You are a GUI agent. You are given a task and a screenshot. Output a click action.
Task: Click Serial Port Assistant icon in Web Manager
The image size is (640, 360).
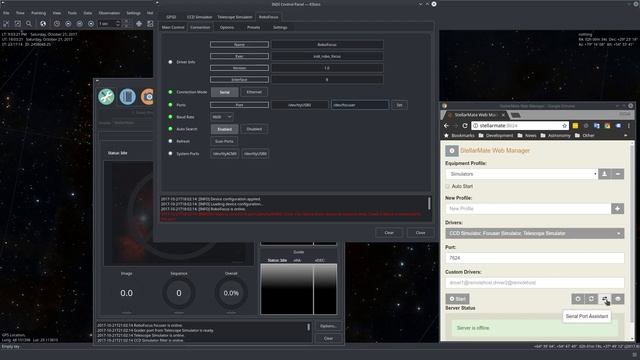click(x=604, y=299)
